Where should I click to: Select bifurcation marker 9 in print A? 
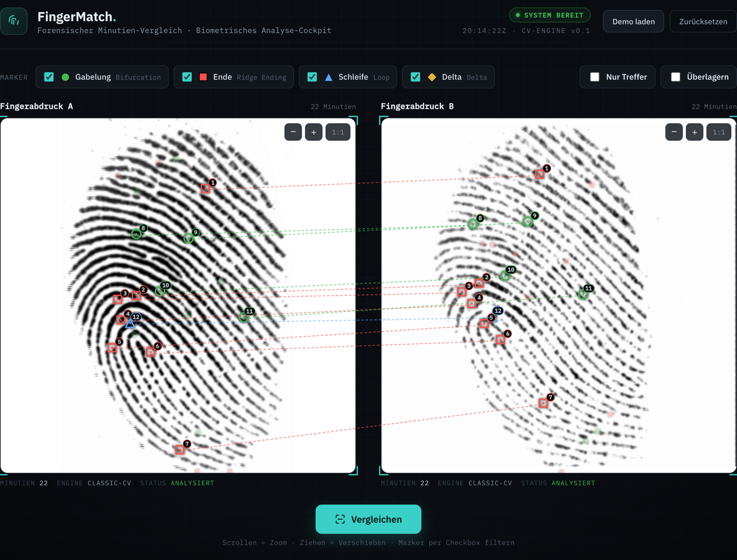point(188,238)
